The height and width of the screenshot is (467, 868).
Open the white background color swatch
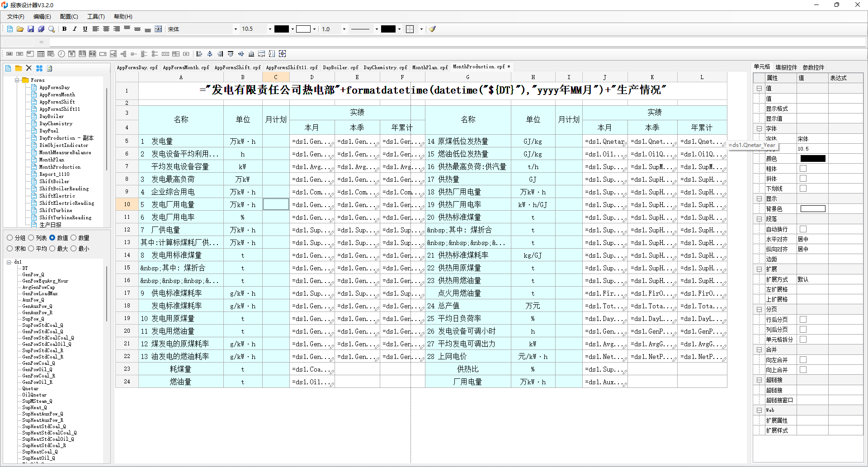[x=303, y=29]
